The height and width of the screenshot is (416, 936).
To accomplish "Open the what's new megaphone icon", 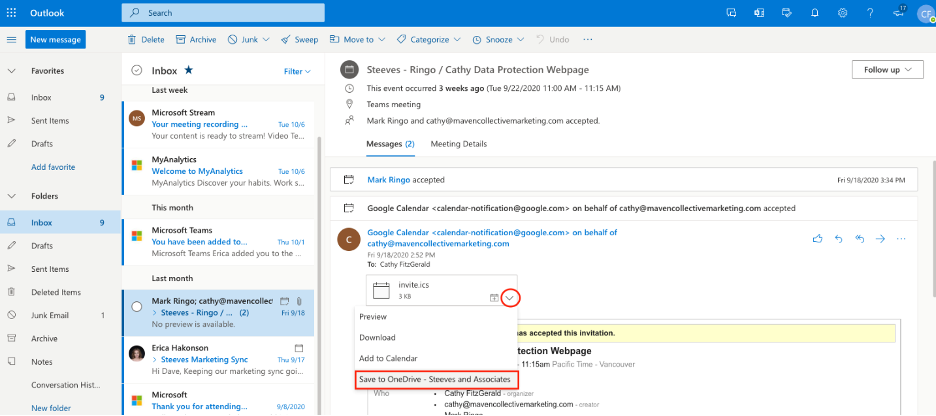I will pos(898,13).
